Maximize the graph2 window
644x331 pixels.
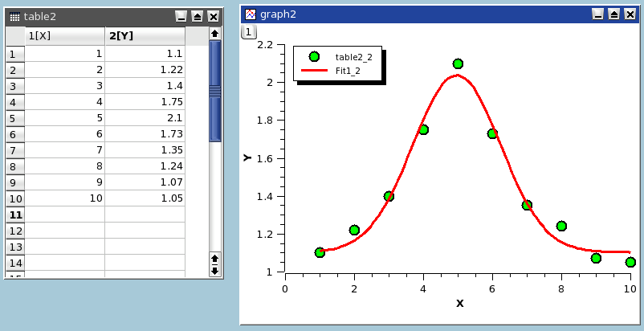pyautogui.click(x=613, y=14)
